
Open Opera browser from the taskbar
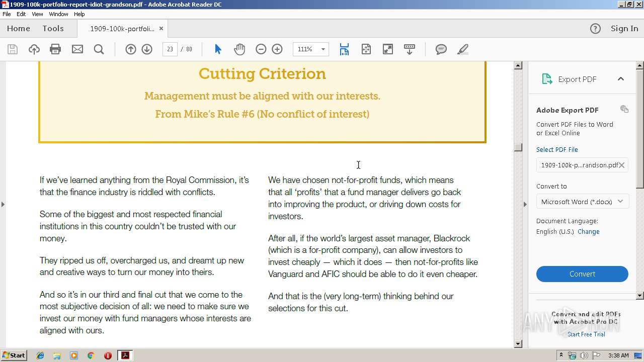[108, 355]
